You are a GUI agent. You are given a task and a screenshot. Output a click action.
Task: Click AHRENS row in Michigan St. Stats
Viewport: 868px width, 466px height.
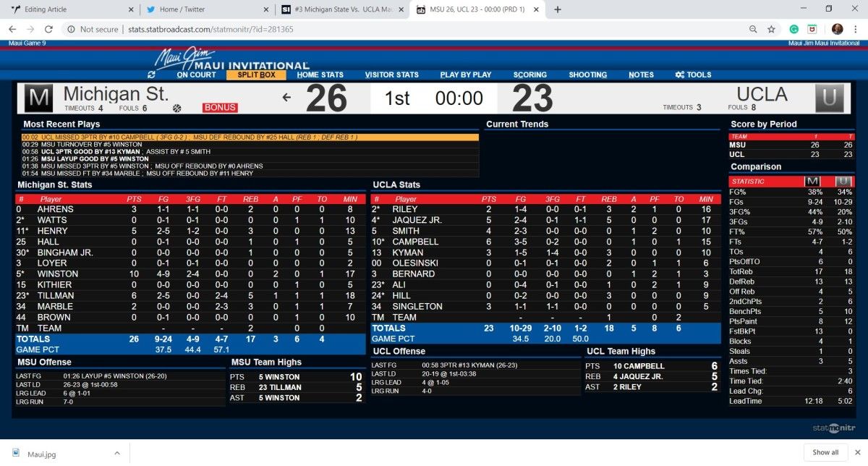(192, 209)
